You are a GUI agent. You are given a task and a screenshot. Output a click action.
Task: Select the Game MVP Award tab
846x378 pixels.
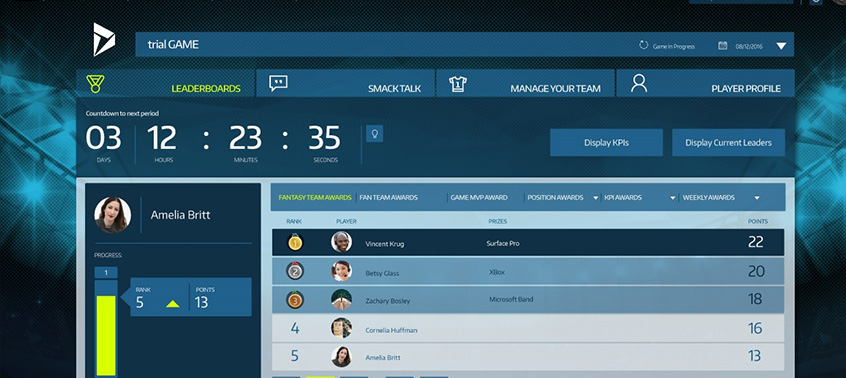[479, 197]
